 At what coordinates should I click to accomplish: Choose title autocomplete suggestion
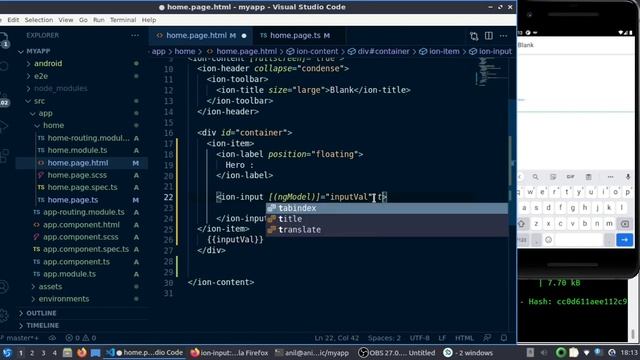click(x=387, y=219)
